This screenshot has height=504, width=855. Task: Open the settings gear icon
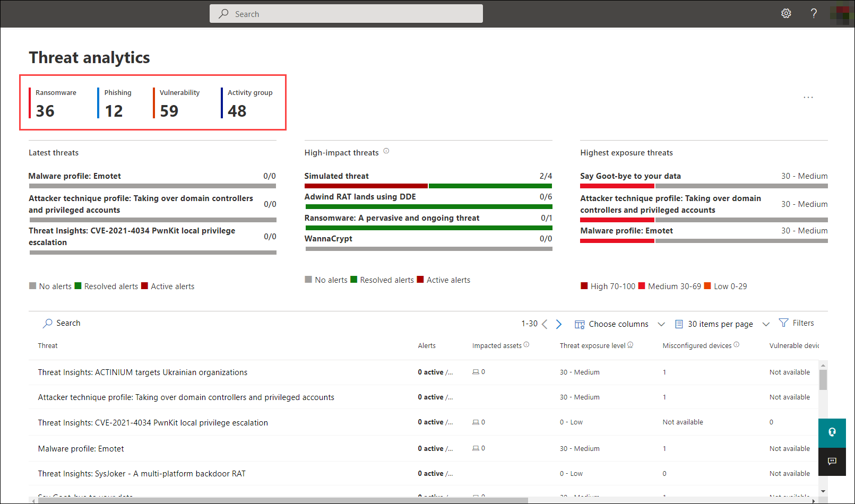(x=786, y=14)
